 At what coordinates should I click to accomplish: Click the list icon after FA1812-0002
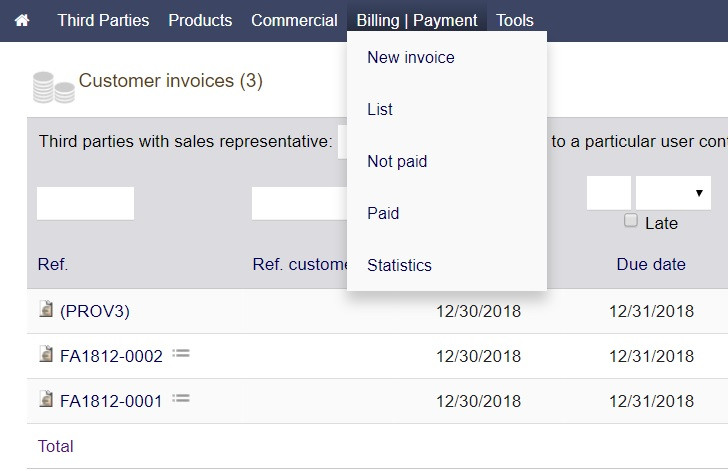(x=181, y=353)
